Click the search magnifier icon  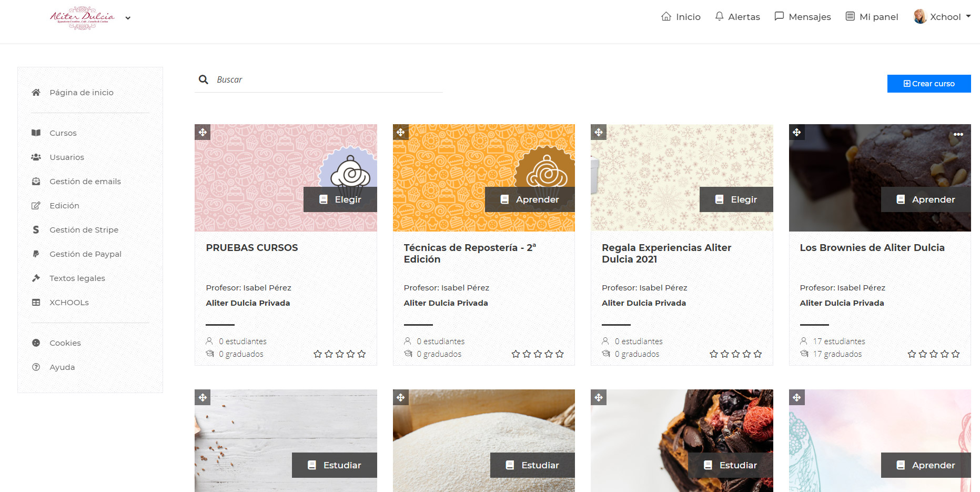(x=204, y=80)
